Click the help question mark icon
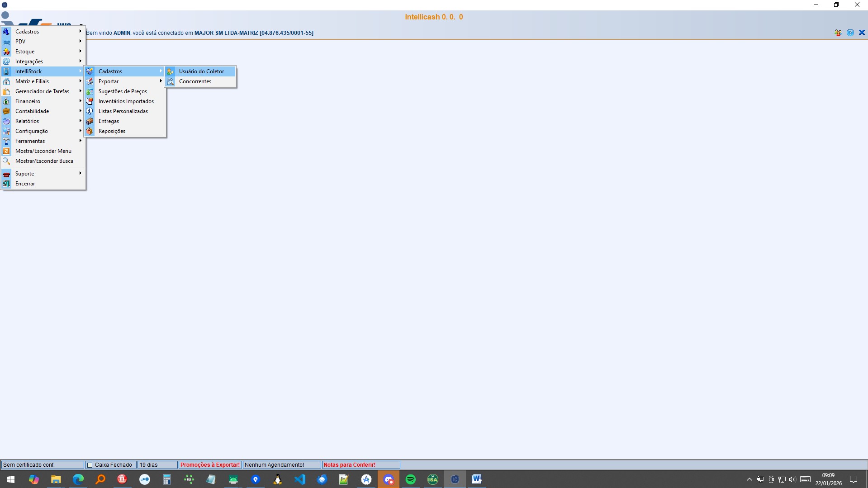This screenshot has width=868, height=488. [850, 33]
